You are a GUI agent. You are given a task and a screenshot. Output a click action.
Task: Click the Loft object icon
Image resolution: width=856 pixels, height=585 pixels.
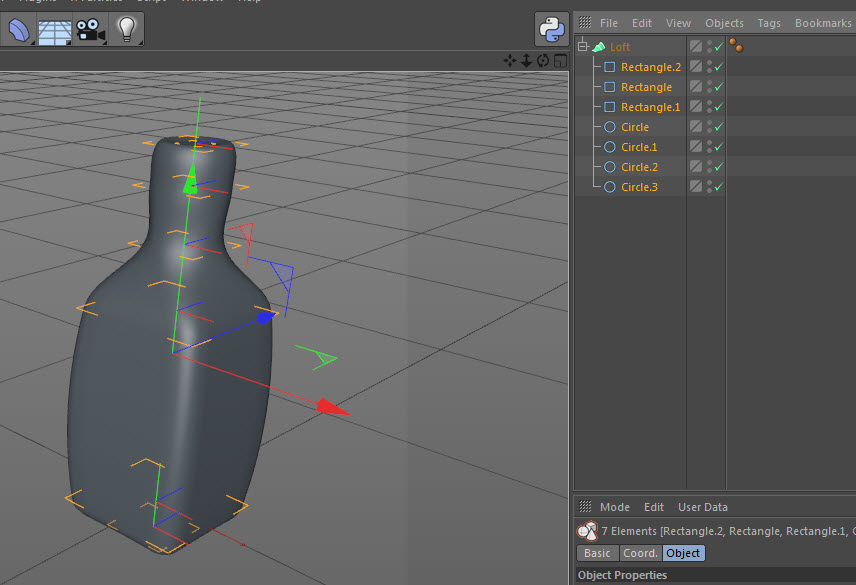(599, 47)
